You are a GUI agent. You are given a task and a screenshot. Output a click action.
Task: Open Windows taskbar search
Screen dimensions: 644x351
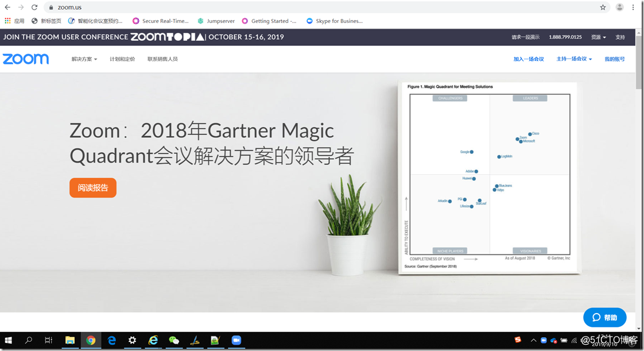[x=28, y=340]
